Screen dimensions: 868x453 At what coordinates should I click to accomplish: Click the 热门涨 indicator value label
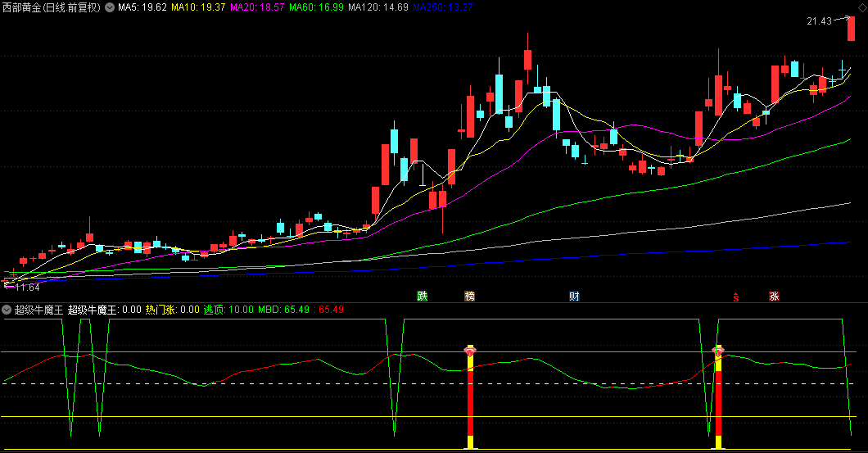[172, 310]
